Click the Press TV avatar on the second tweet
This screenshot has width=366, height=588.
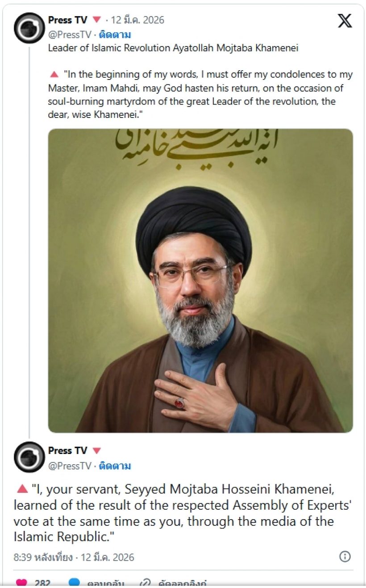tap(29, 458)
